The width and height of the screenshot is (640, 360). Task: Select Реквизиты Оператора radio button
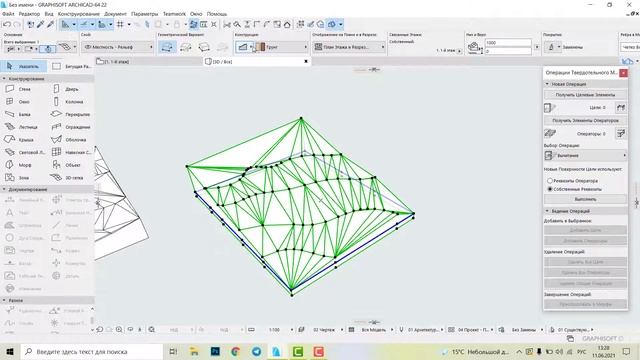coord(550,180)
